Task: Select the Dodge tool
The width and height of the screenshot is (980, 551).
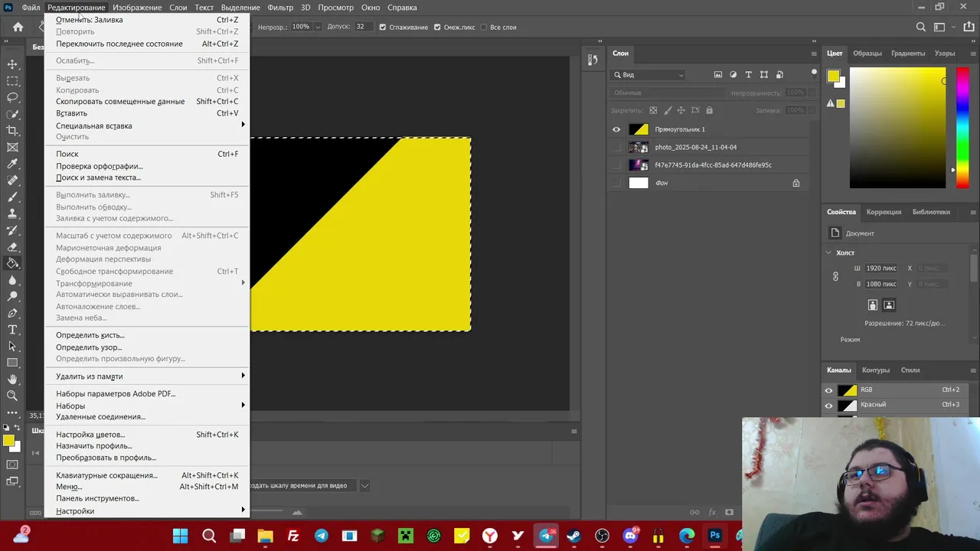Action: (x=12, y=296)
